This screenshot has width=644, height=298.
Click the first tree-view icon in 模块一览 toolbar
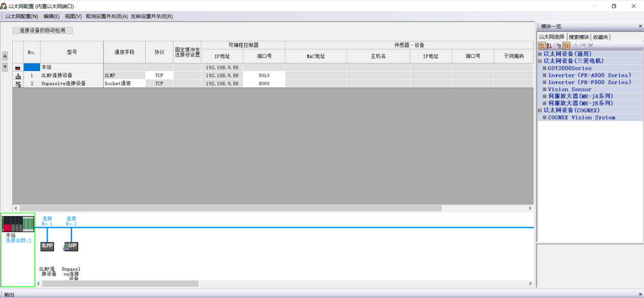542,46
